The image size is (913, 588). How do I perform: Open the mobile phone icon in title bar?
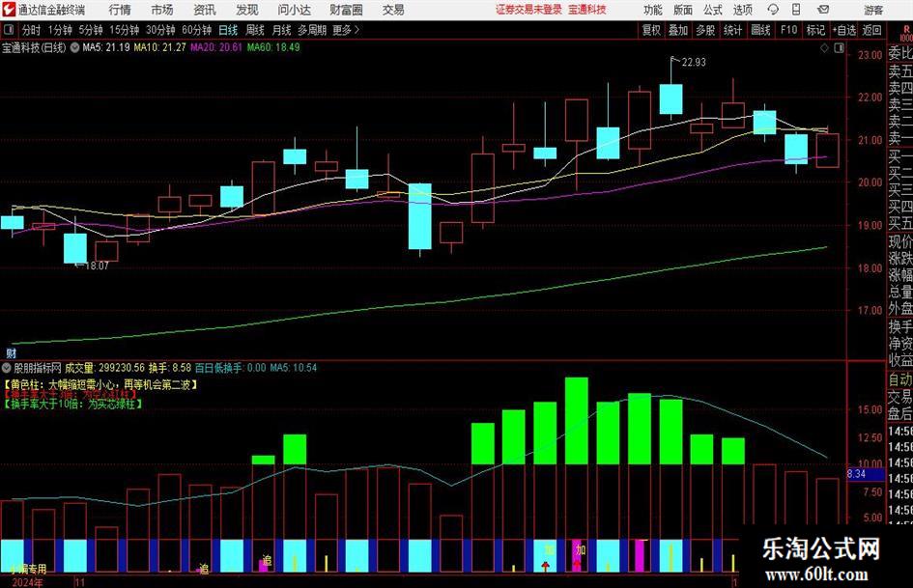pos(796,10)
